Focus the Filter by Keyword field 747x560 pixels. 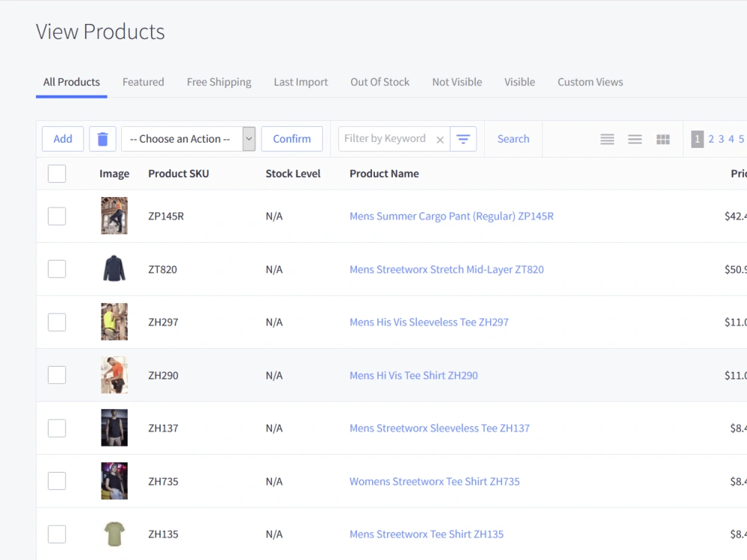coord(386,139)
